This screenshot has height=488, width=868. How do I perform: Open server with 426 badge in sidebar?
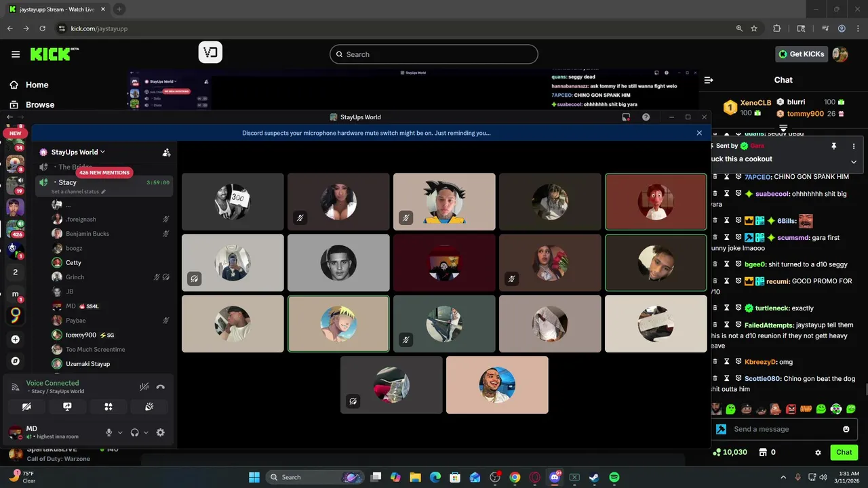pyautogui.click(x=16, y=228)
